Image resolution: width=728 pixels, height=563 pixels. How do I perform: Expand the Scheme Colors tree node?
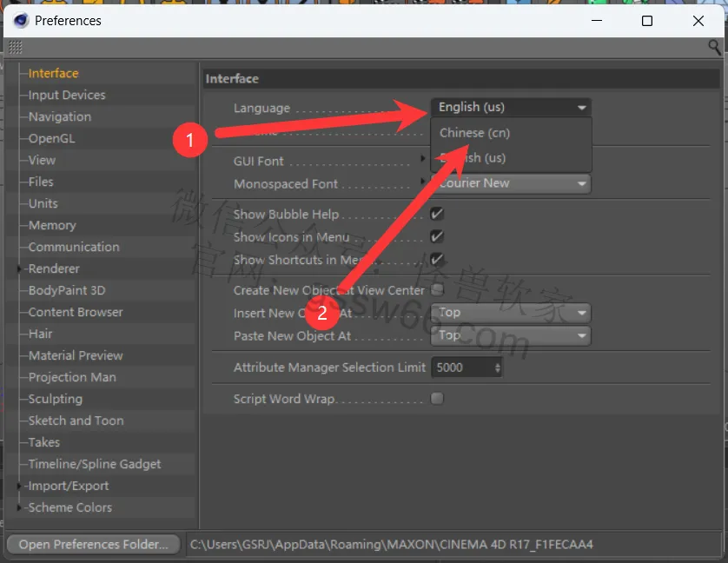(x=19, y=507)
